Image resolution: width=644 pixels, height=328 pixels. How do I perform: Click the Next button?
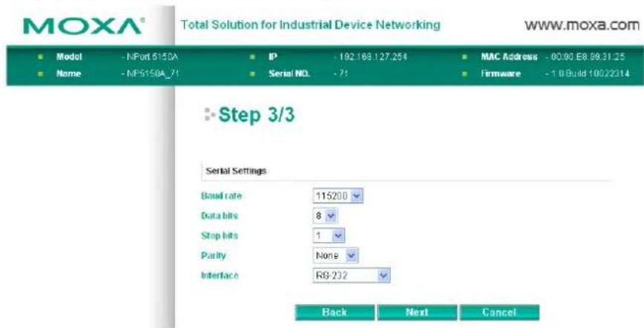[x=417, y=312]
